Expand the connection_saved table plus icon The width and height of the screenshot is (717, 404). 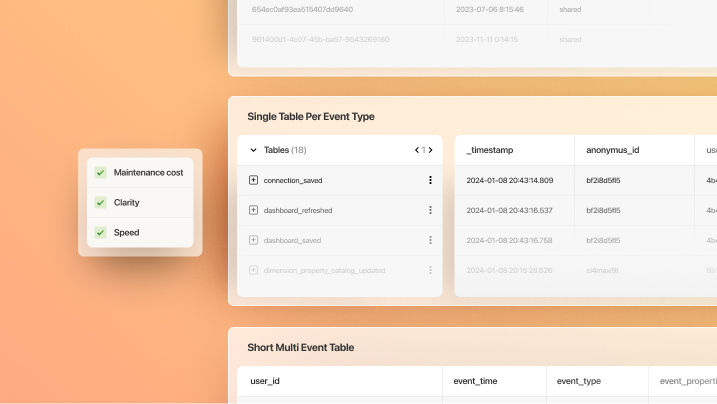tap(253, 180)
